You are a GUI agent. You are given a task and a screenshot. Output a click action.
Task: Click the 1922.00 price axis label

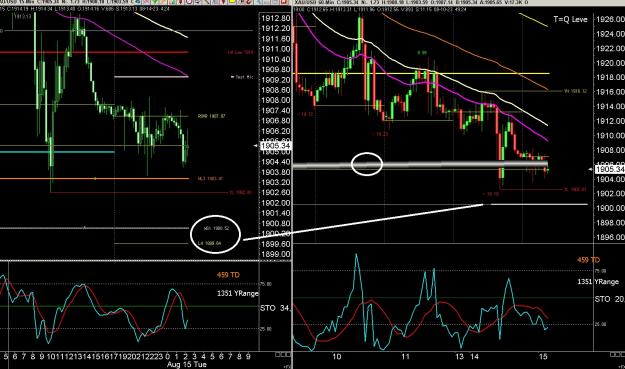pyautogui.click(x=610, y=48)
